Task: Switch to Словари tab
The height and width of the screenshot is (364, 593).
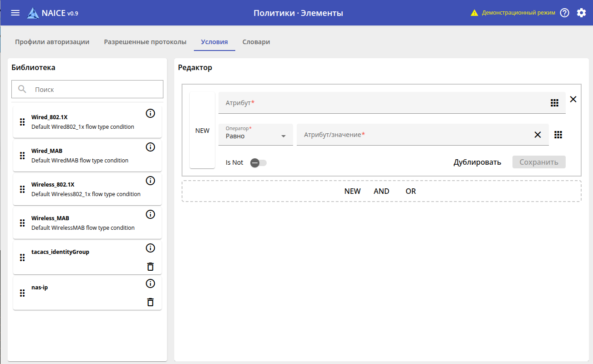Action: [x=256, y=42]
